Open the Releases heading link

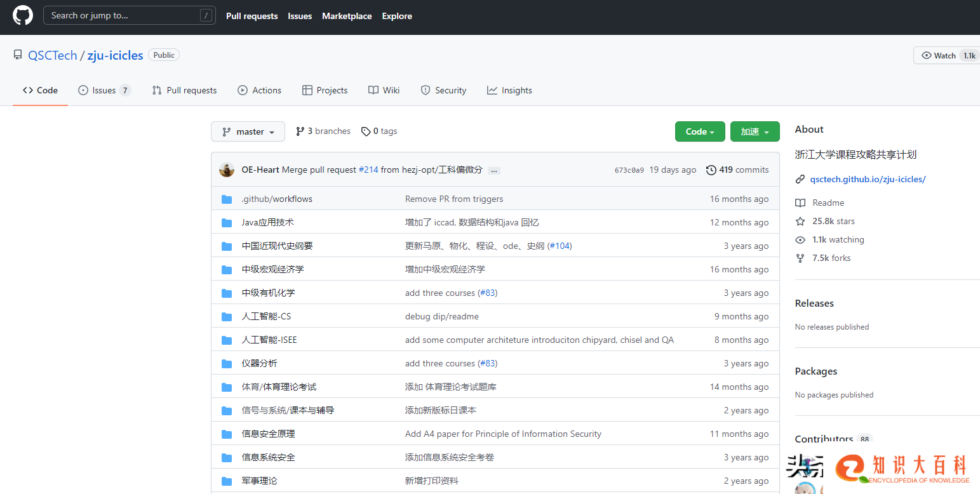click(814, 304)
